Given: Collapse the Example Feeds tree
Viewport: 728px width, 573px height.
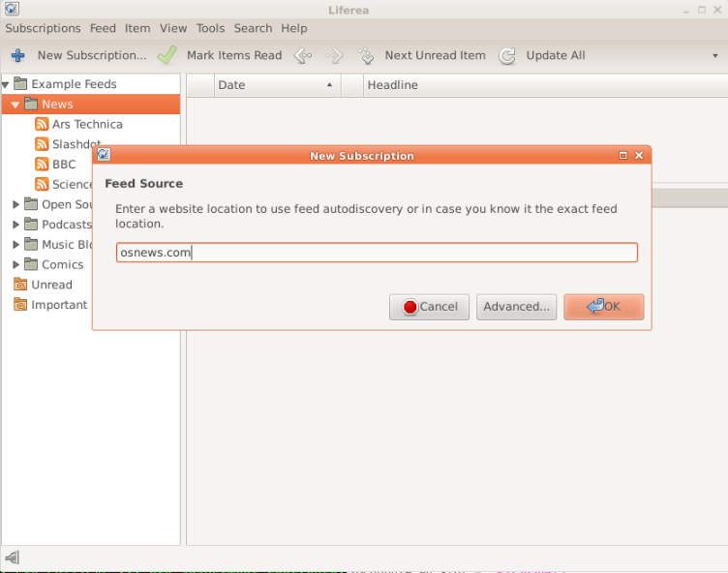Looking at the screenshot, I should click(6, 85).
